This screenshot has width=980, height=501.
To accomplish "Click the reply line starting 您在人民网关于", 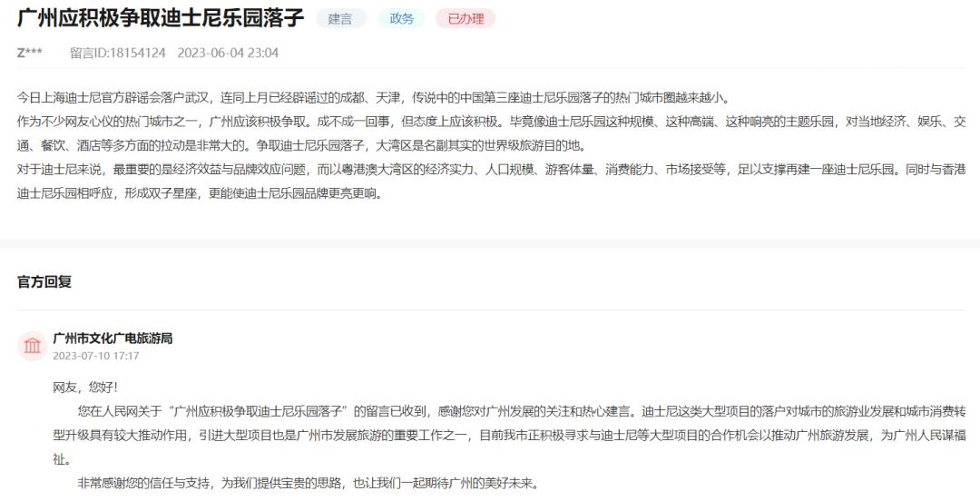I will click(x=509, y=436).
